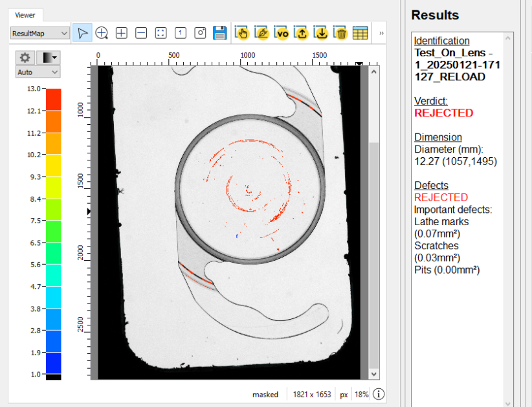The image size is (532, 407).
Task: Open the ResultMap layer dropdown
Action: coord(39,33)
